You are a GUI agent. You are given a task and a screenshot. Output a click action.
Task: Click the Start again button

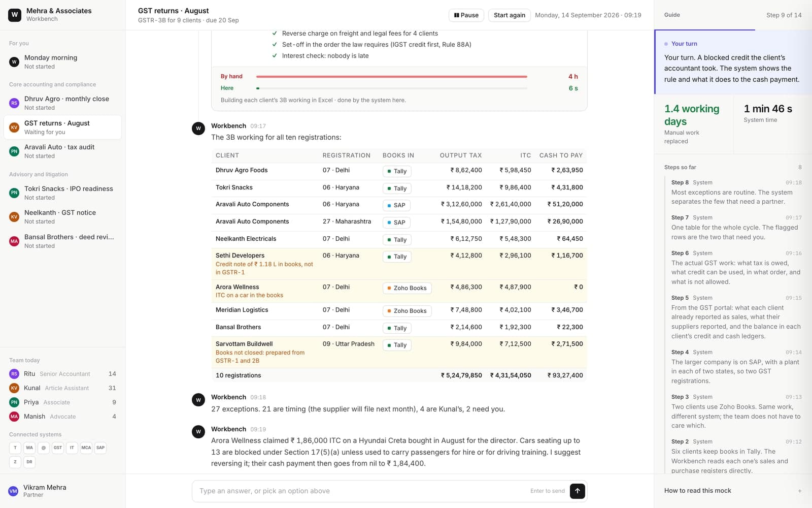click(x=510, y=15)
